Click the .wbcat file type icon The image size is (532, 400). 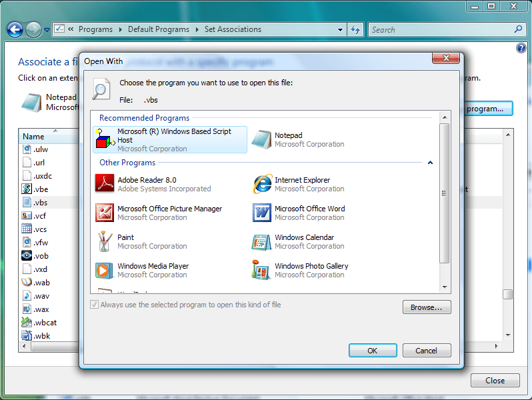coord(27,322)
